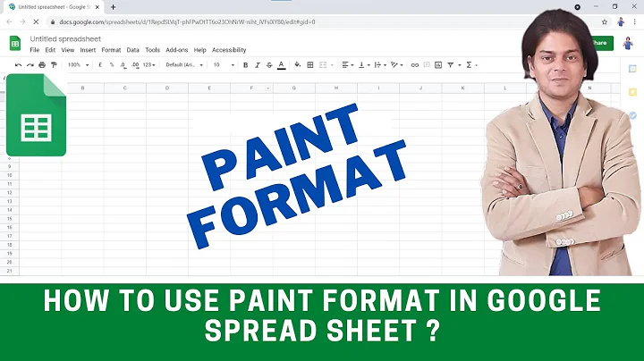Select the Untitled spreadsheet browser tab
This screenshot has height=361, width=644.
53,7
